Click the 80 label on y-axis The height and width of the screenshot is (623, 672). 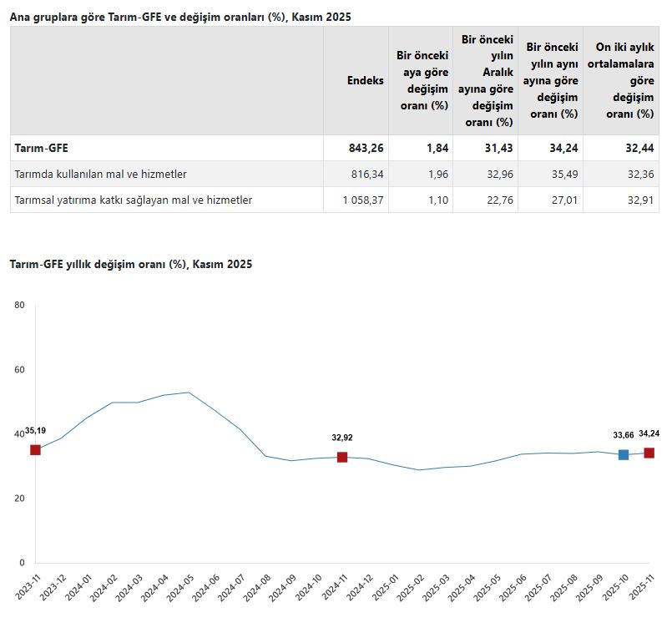pyautogui.click(x=19, y=306)
